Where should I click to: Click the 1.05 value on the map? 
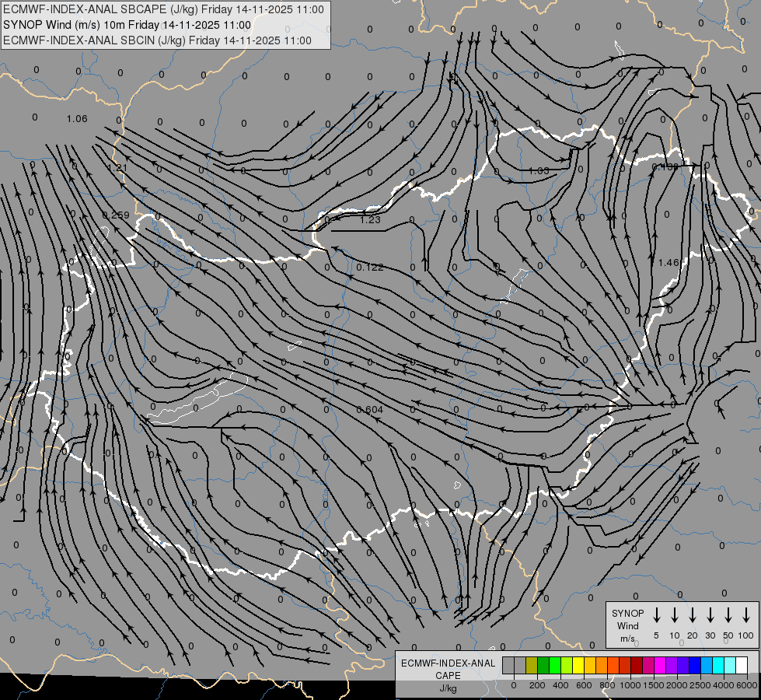(x=539, y=170)
